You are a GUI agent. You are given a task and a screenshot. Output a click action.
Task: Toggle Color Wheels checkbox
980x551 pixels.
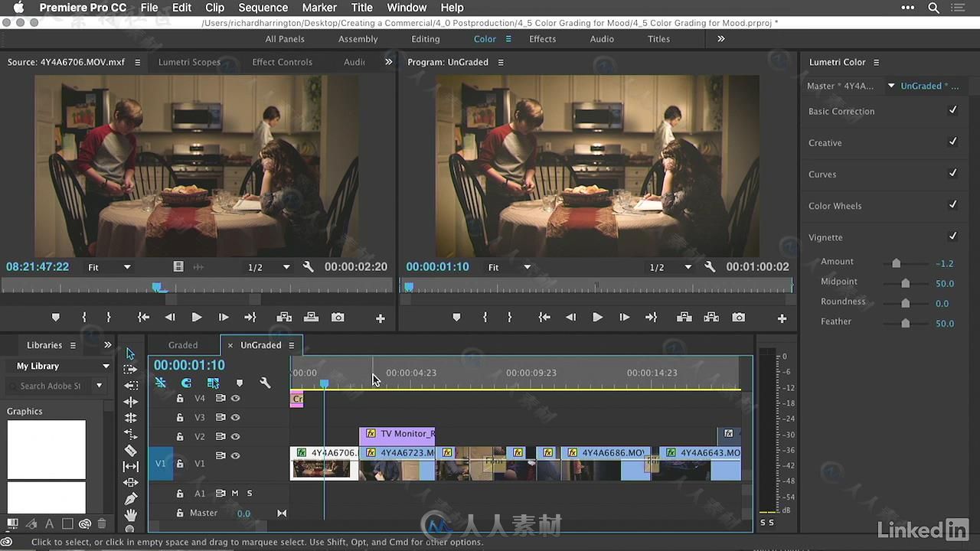pyautogui.click(x=952, y=205)
